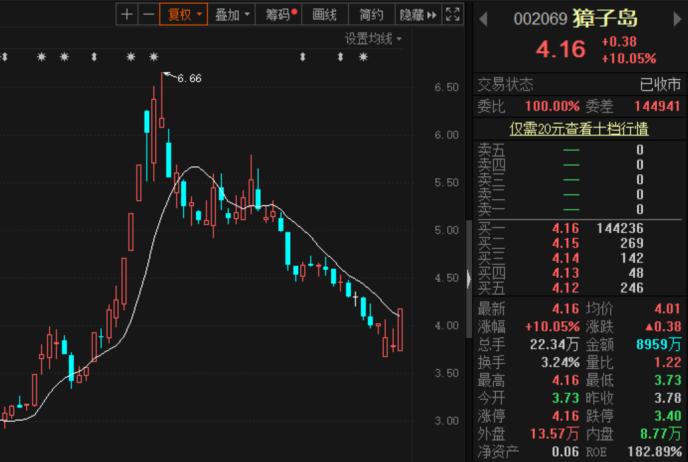This screenshot has height=462, width=688.
Task: Go to previous stock with left arrow
Action: 484,19
